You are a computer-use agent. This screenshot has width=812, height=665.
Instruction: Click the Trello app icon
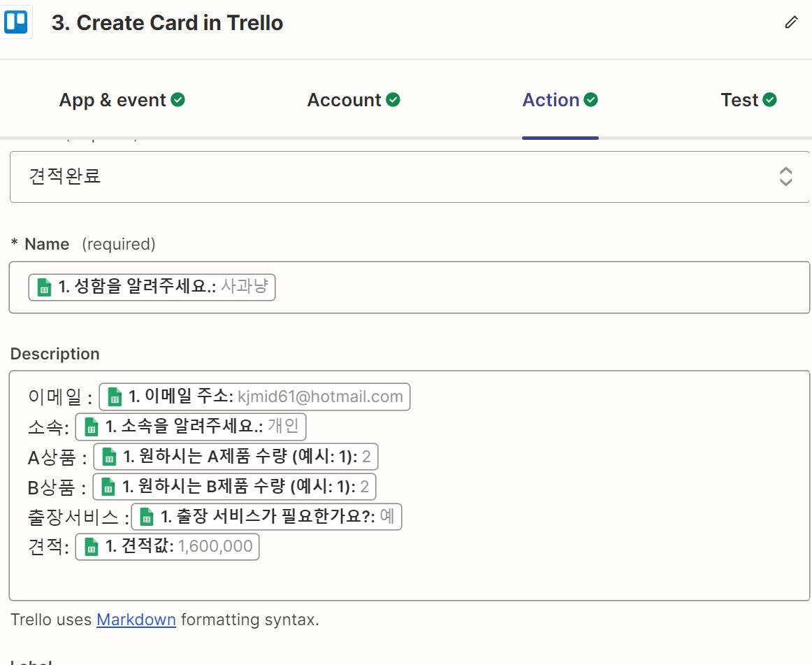pos(15,22)
